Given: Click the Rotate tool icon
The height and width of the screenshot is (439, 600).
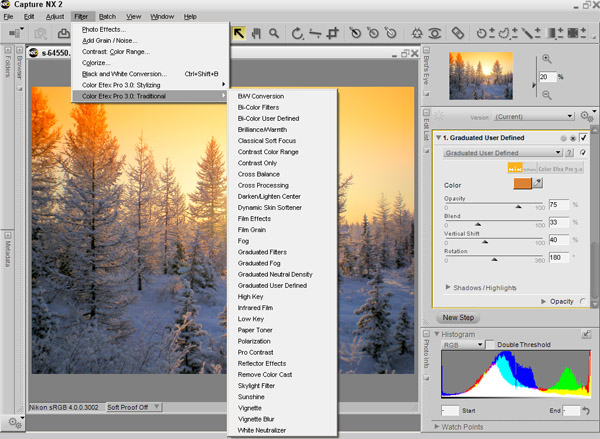Looking at the screenshot, I should pos(299,34).
